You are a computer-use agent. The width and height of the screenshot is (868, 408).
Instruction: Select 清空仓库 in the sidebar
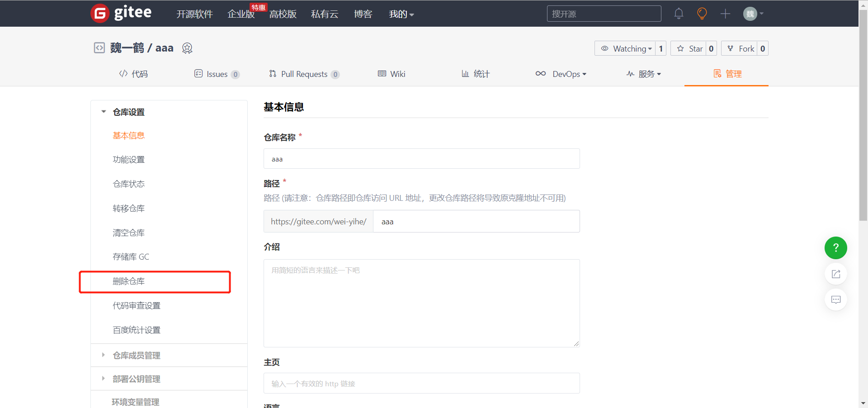[128, 232]
